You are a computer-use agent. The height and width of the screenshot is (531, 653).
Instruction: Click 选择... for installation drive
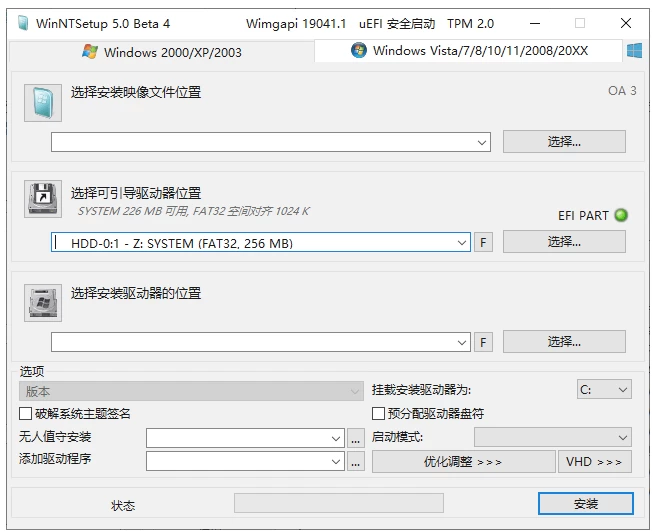coord(564,342)
